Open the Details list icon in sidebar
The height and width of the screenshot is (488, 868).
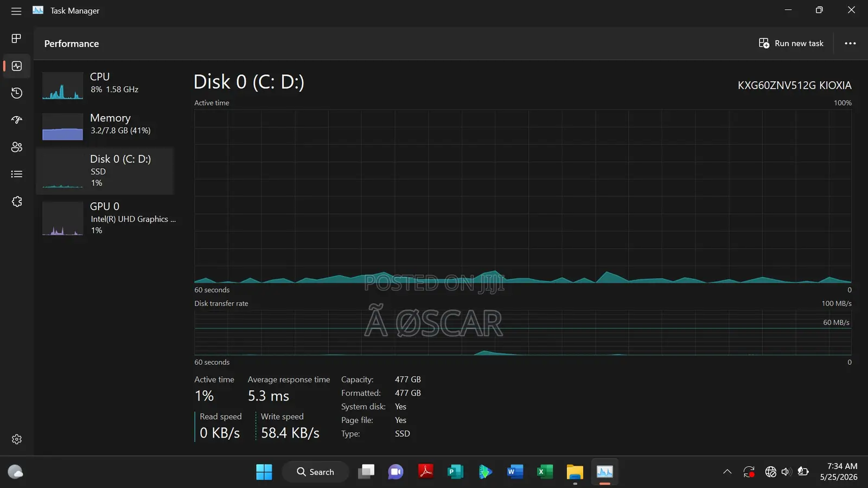coord(17,174)
